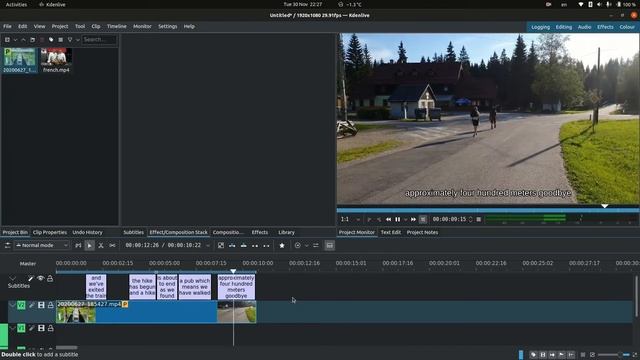Screen dimensions: 640x360
Task: Select the Razor tool in timeline toolbar
Action: click(101, 245)
